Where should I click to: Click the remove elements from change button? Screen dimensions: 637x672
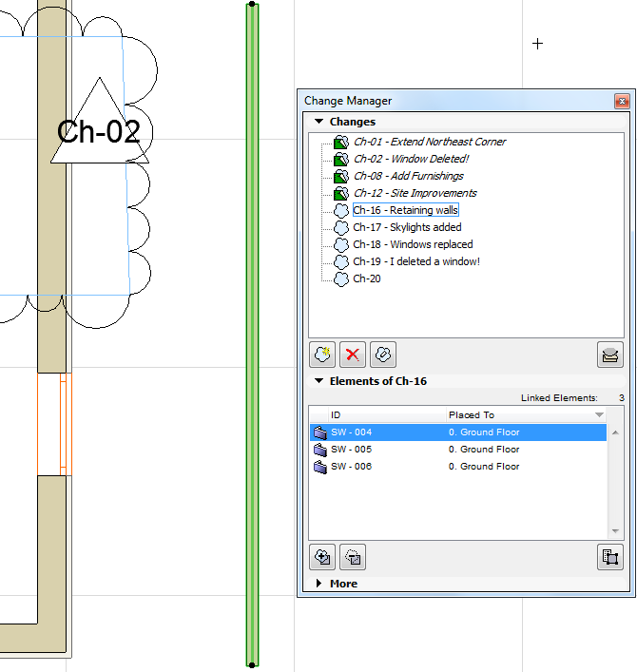pos(353,557)
